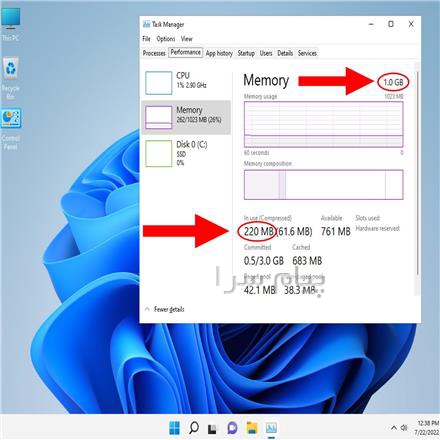This screenshot has height=440, width=440.
Task: Select Memory in the performance sidebar
Action: (186, 117)
